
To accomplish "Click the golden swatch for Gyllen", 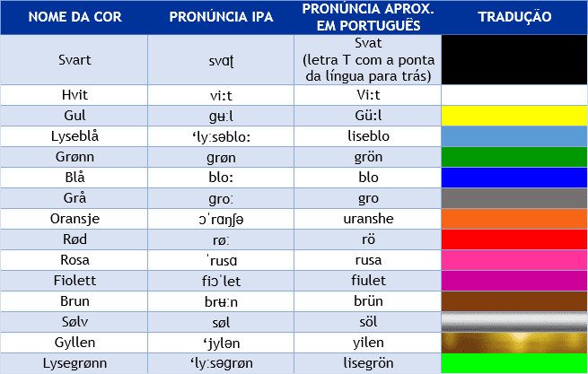I will point(514,342).
